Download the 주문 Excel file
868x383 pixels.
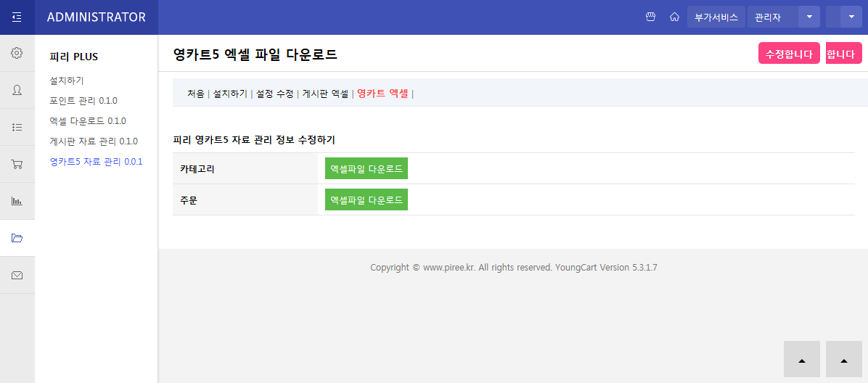pos(367,199)
